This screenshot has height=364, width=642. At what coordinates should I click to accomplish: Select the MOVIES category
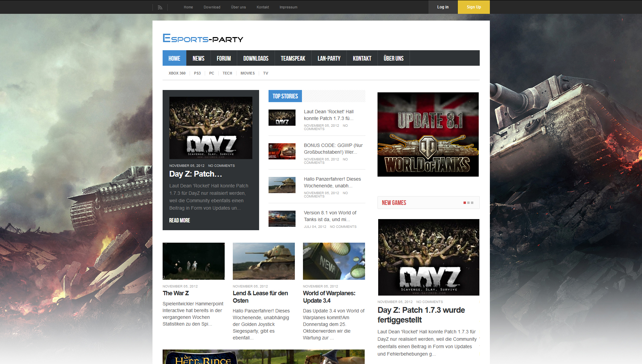pyautogui.click(x=248, y=73)
